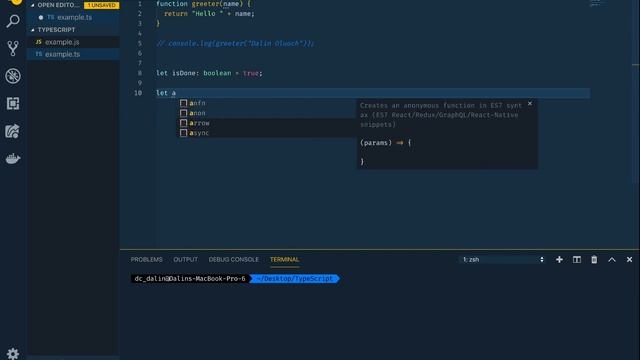Image resolution: width=640 pixels, height=360 pixels.
Task: Open example.ts in the TYPESCRIPT folder
Action: point(73,54)
